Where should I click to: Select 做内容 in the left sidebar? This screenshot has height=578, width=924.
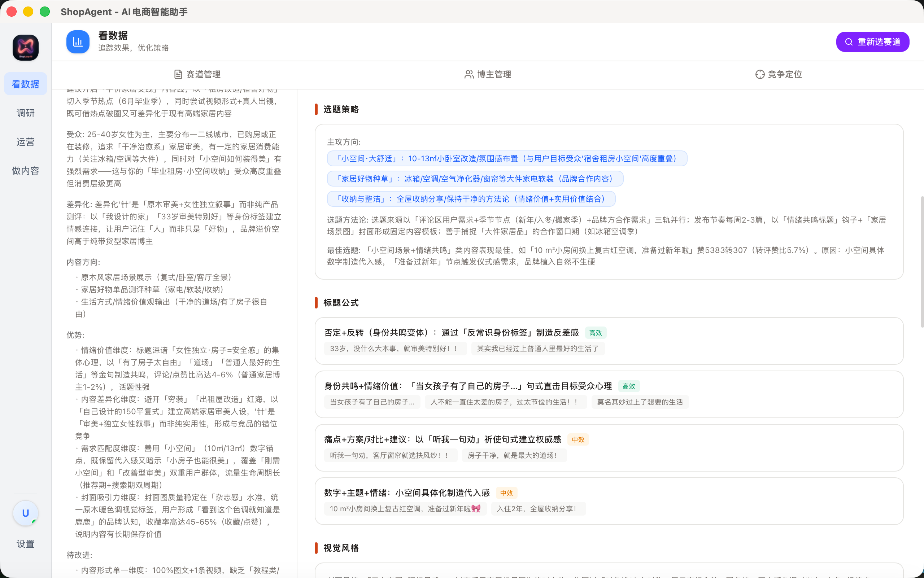[25, 171]
